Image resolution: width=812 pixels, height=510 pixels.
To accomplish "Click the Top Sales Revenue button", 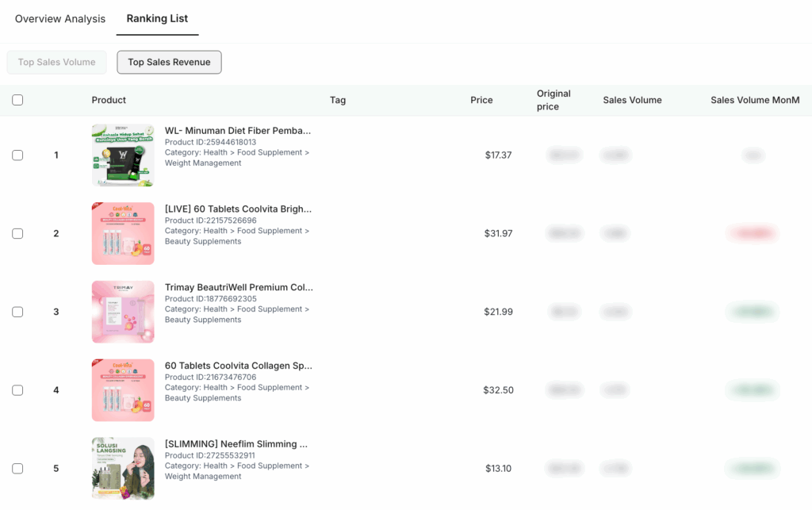I will click(x=170, y=62).
